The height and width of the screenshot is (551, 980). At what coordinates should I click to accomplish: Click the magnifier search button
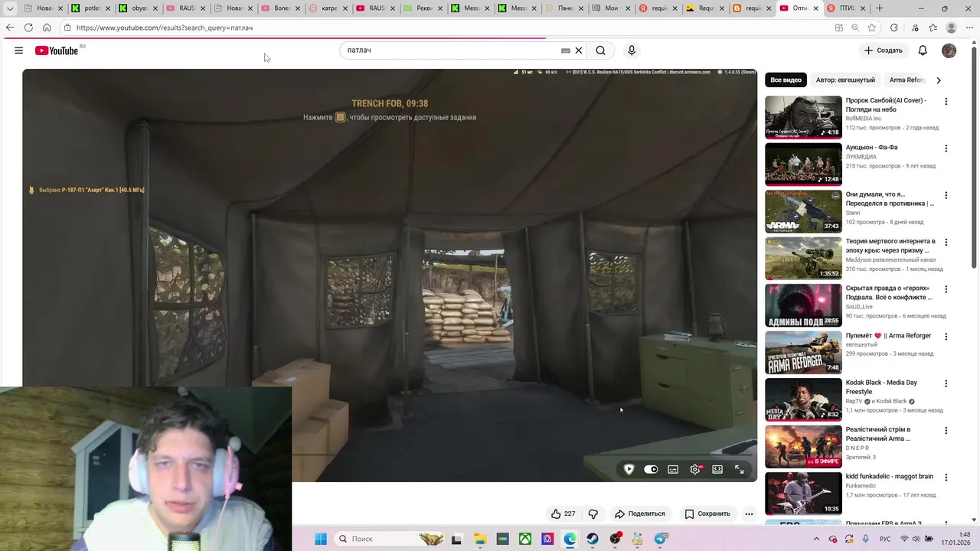(x=601, y=51)
